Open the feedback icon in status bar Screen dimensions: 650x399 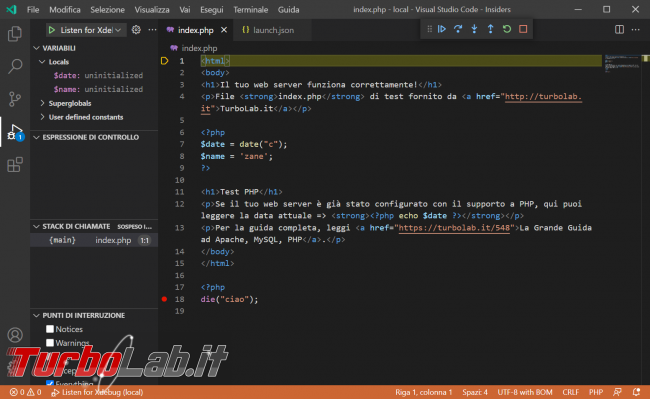coord(618,392)
